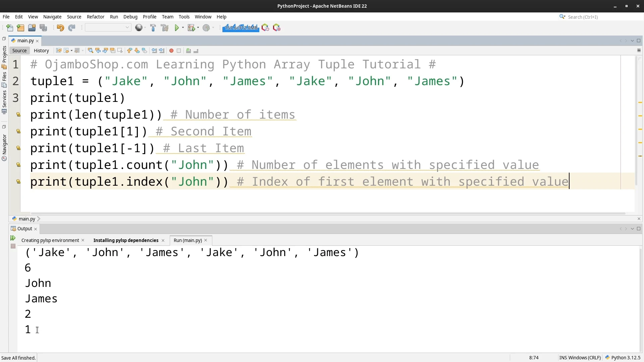The width and height of the screenshot is (644, 362).
Task: Click the Redo arrow icon
Action: click(71, 28)
